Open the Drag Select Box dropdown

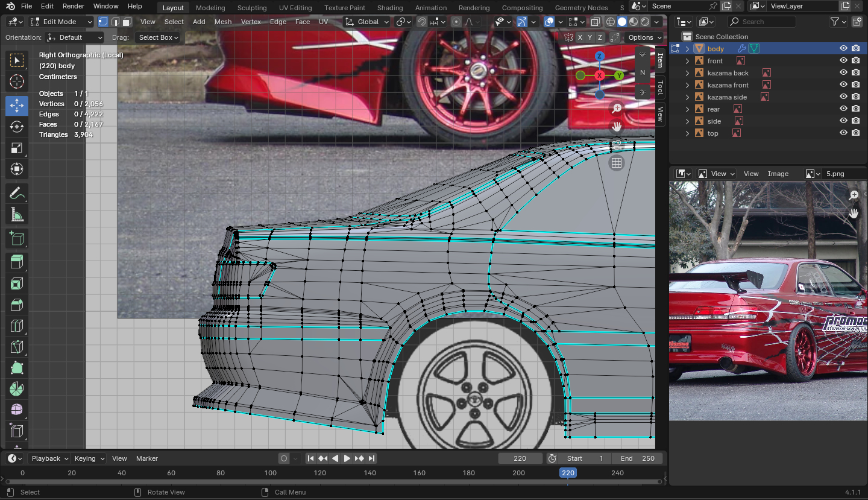[x=159, y=37]
